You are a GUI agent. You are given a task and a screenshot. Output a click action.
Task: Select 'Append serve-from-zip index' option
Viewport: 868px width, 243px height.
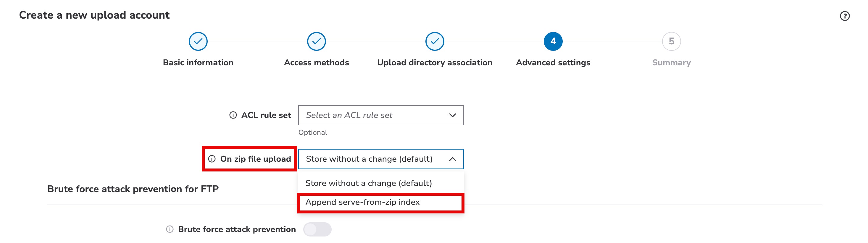click(363, 202)
